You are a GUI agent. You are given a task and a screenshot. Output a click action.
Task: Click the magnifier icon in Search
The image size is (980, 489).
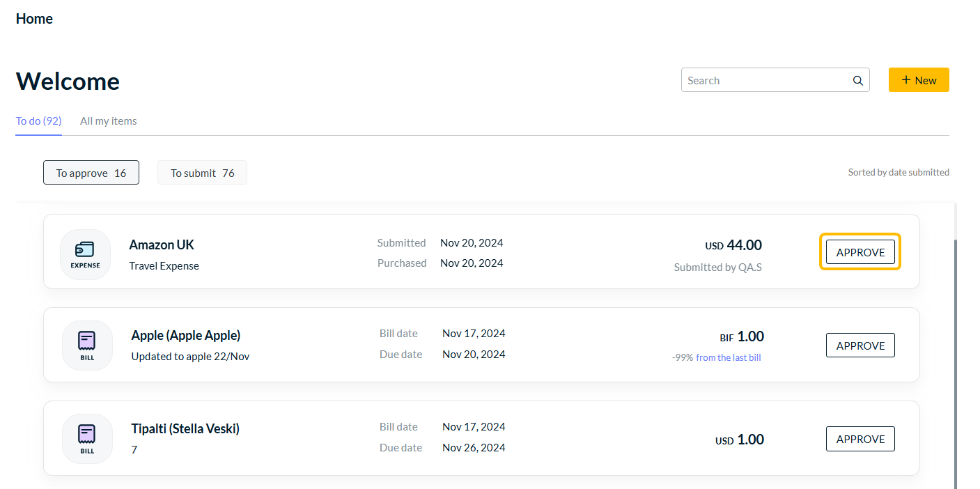tap(858, 81)
